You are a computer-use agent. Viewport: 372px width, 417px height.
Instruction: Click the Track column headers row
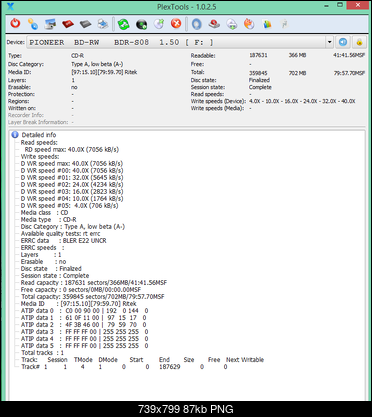point(142,360)
